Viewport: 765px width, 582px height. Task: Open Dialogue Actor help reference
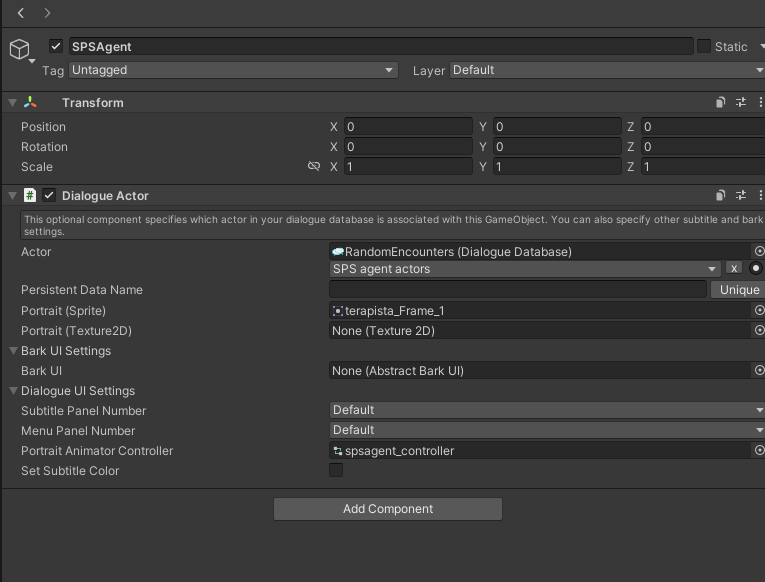(720, 195)
